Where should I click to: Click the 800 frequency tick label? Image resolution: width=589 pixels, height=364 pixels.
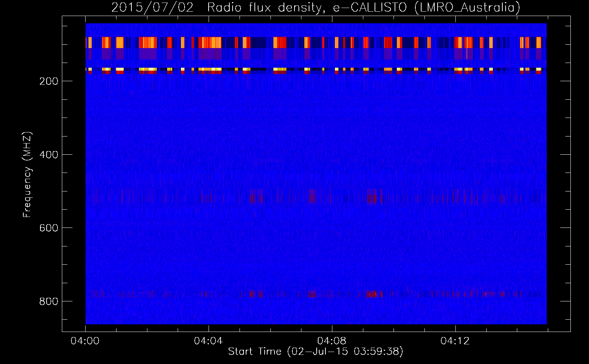tap(49, 301)
